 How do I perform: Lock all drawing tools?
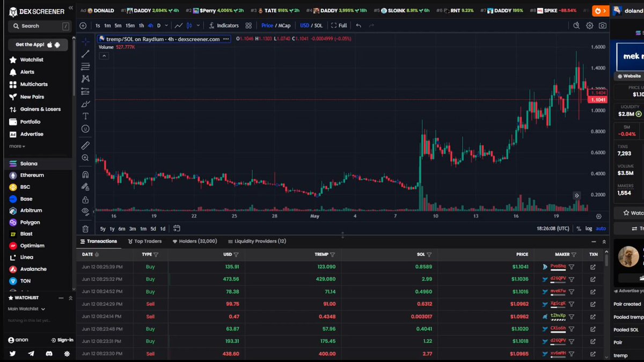tap(85, 200)
